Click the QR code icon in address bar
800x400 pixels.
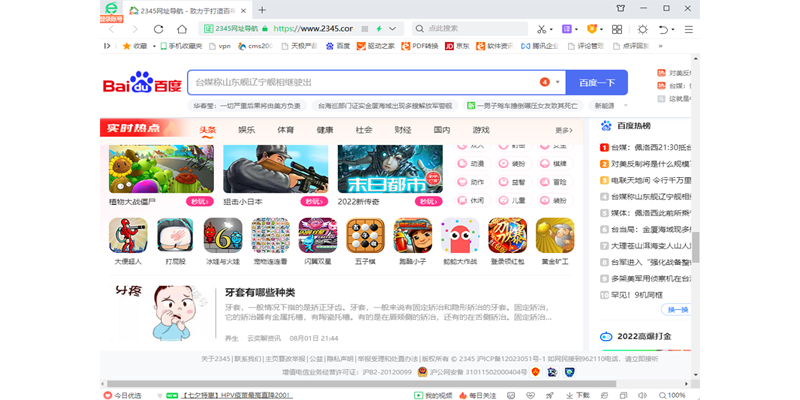click(365, 29)
